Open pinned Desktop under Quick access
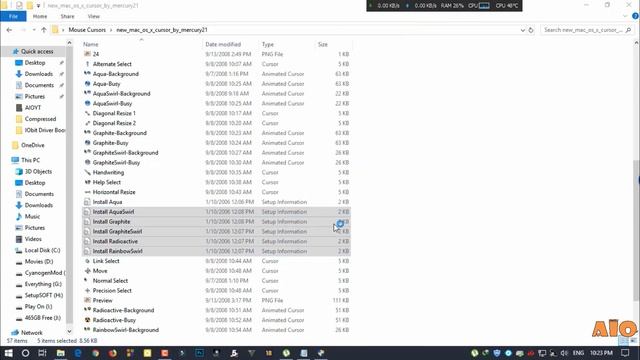The image size is (640, 360). pyautogui.click(x=35, y=62)
